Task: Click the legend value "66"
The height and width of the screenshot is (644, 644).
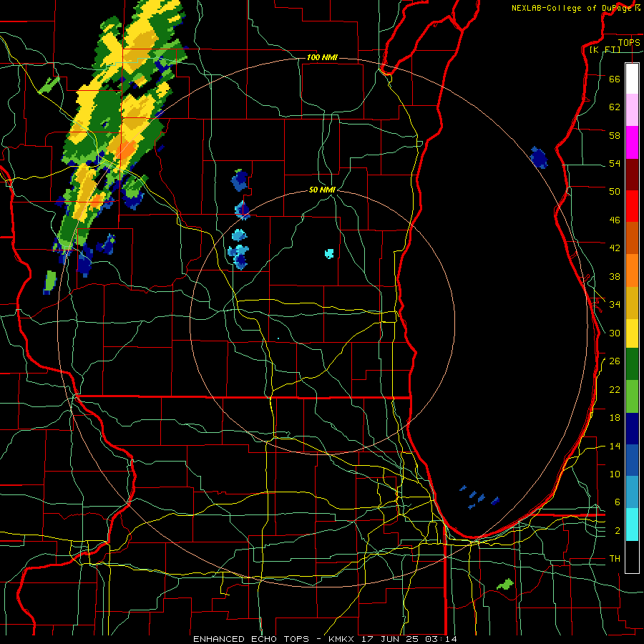Action: (x=615, y=79)
